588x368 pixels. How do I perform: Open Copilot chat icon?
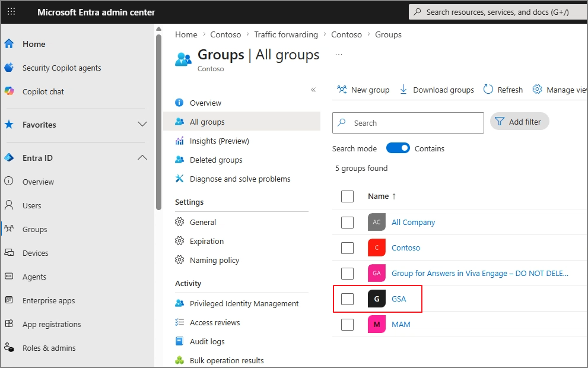(9, 91)
